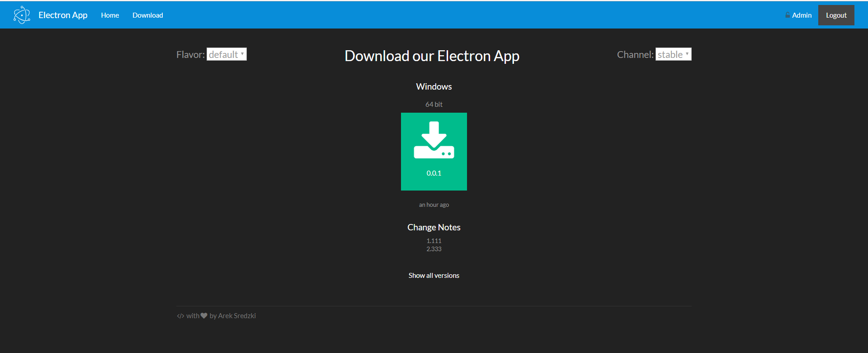868x353 pixels.
Task: Click the Electron atom logo icon
Action: click(x=22, y=15)
